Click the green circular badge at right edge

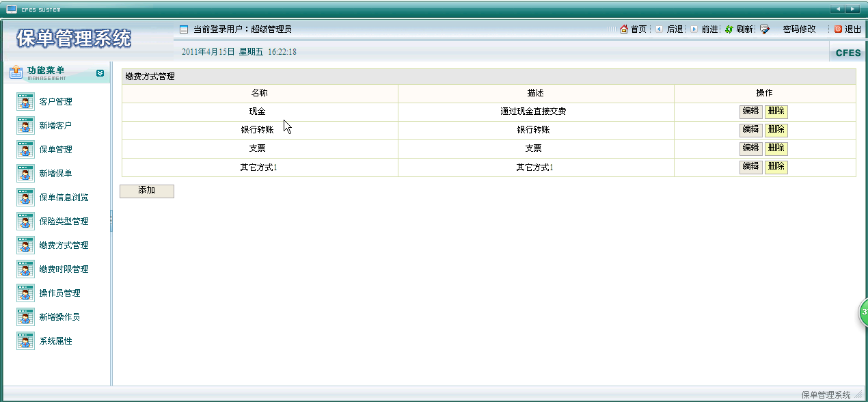pos(863,312)
